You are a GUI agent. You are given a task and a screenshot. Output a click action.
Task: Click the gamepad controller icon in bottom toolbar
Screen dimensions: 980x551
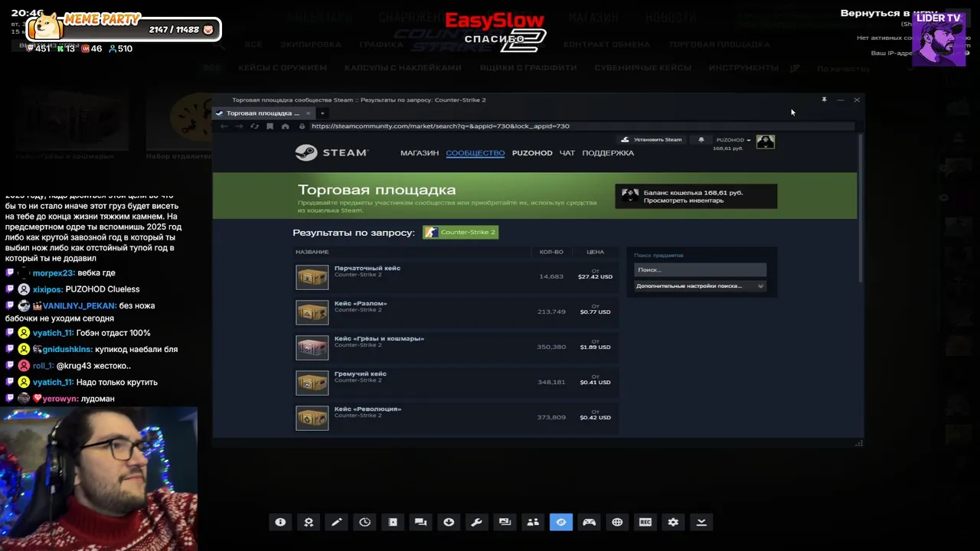click(589, 522)
